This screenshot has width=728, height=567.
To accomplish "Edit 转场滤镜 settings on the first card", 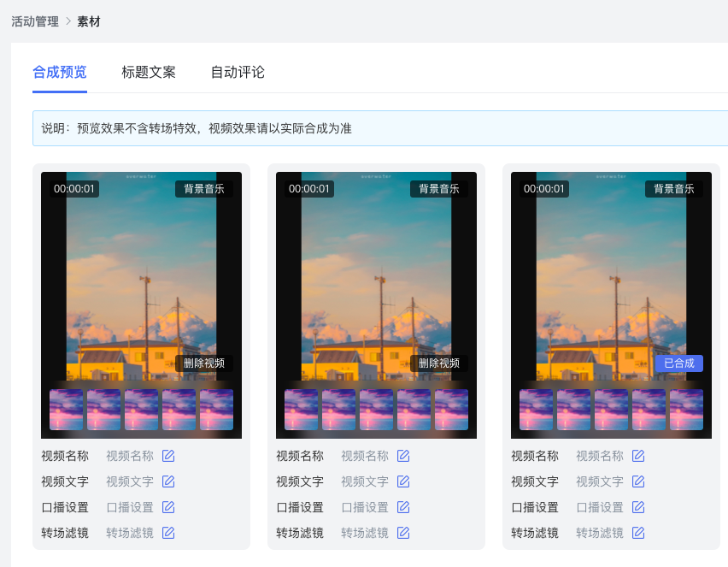I will tap(169, 533).
